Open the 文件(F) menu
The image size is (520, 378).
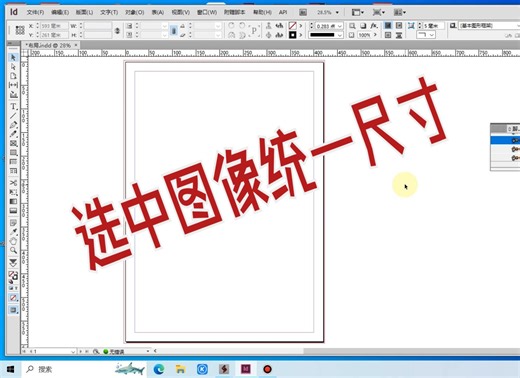coord(35,12)
